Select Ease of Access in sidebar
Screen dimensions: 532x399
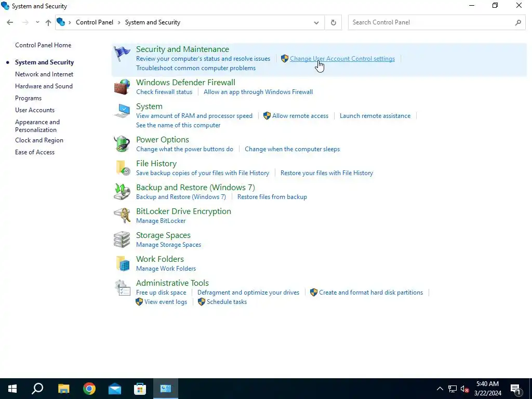point(35,152)
